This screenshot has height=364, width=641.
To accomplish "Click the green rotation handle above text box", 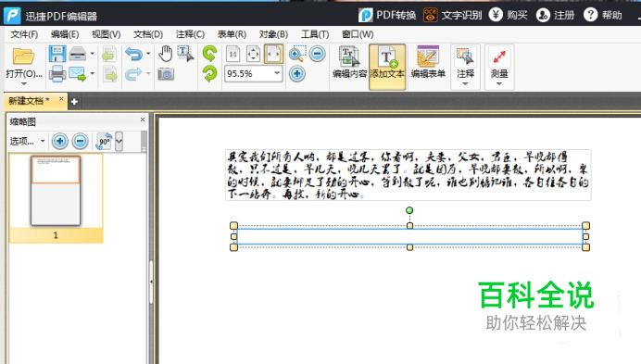I will pos(409,210).
